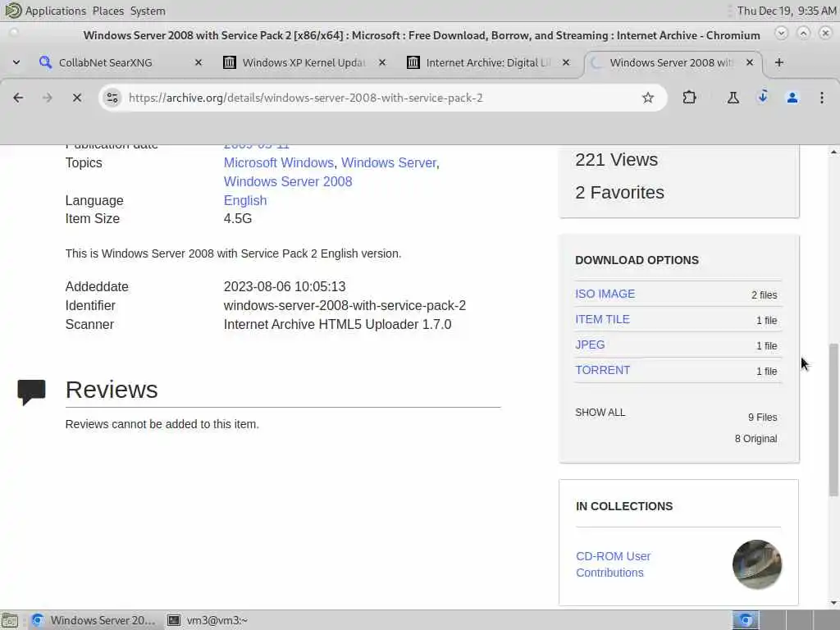This screenshot has height=630, width=840.
Task: Download the ISO IMAGE files
Action: coord(605,294)
